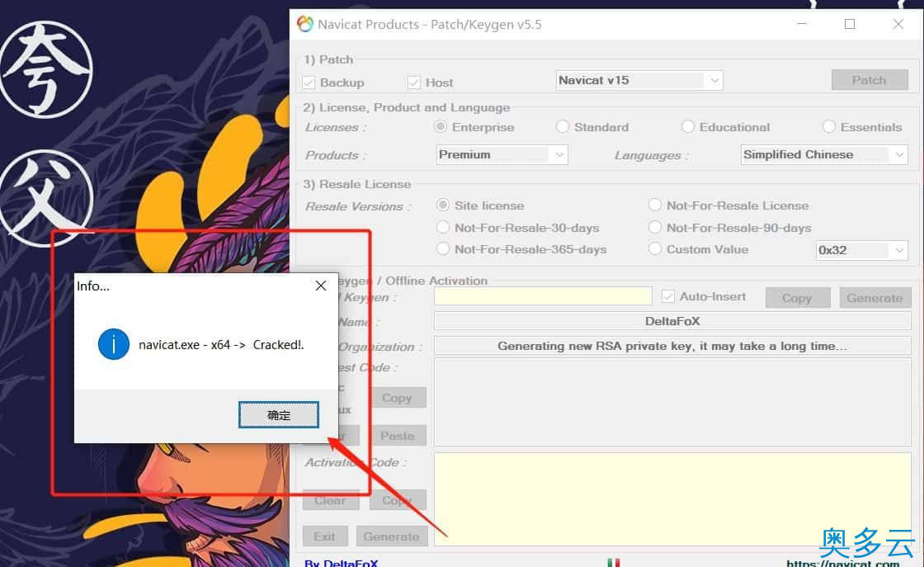This screenshot has width=924, height=567.
Task: Select the Standard license option
Action: pos(562,127)
